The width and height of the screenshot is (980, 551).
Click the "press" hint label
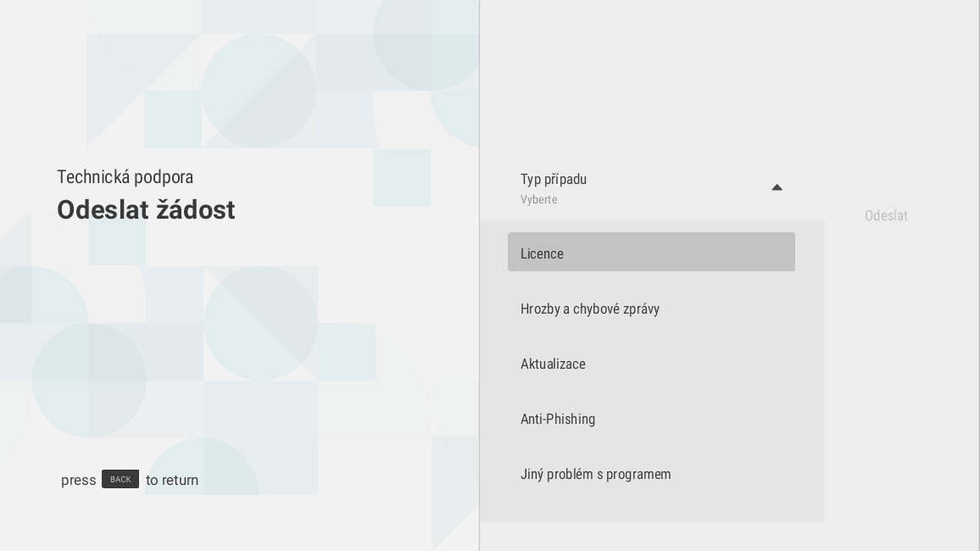tap(78, 480)
